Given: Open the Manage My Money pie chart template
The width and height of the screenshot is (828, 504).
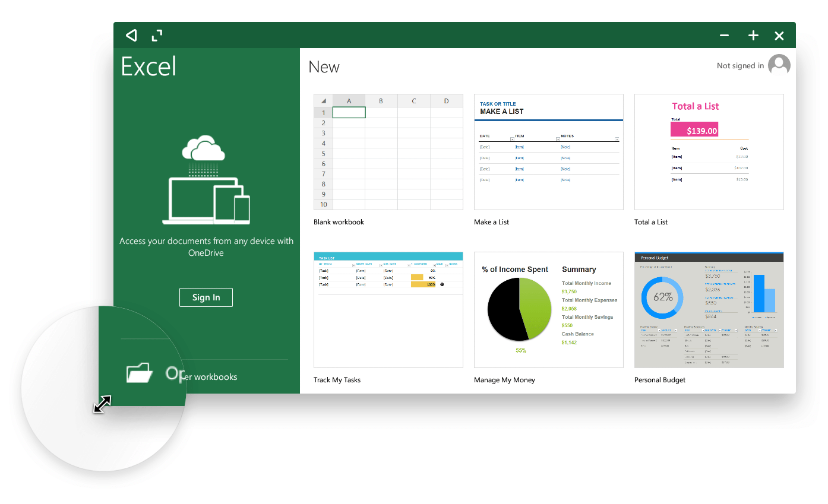Looking at the screenshot, I should 548,309.
